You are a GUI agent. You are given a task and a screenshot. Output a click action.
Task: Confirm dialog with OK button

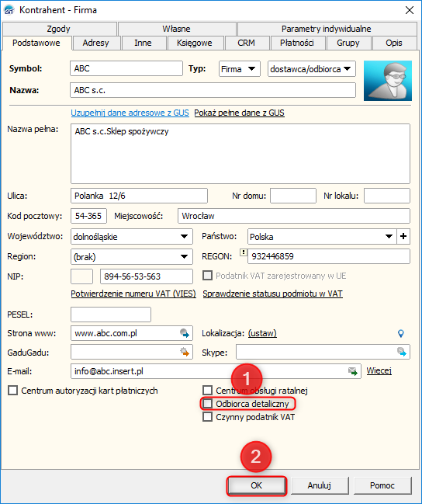[257, 485]
